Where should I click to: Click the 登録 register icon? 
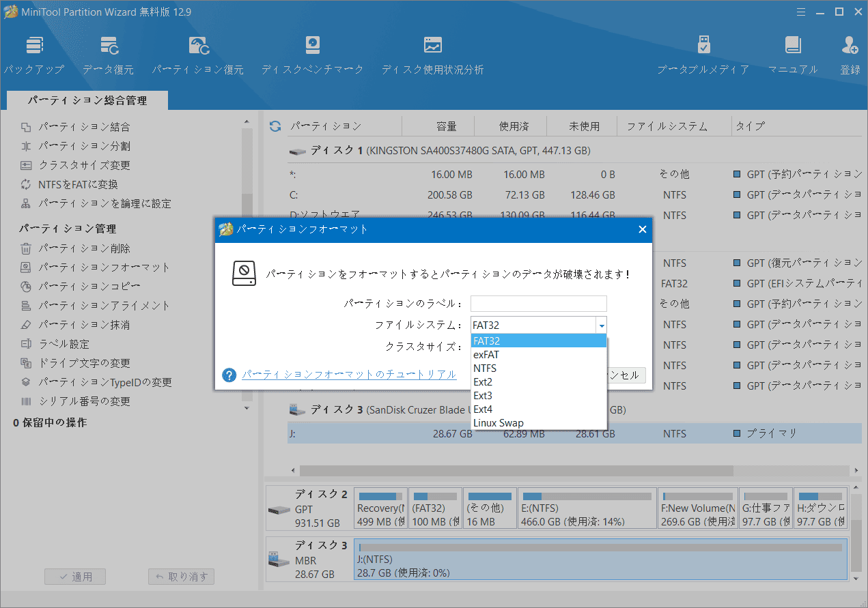[850, 55]
